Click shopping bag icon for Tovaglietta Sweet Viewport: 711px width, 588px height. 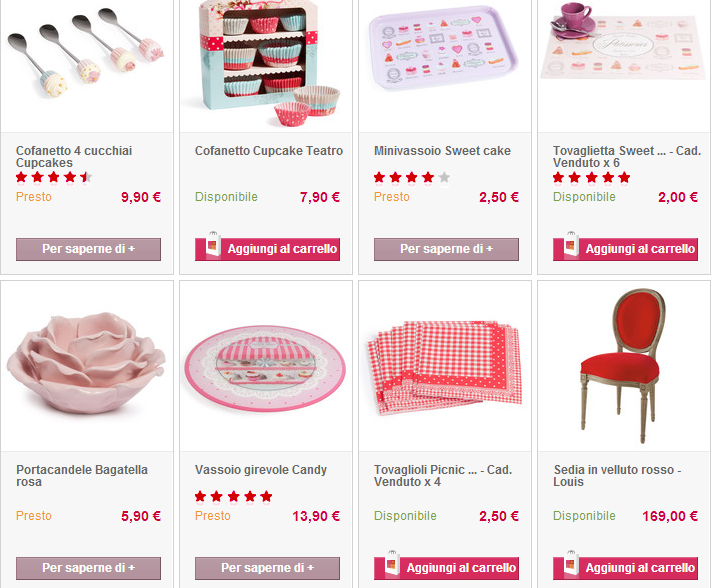pos(570,245)
